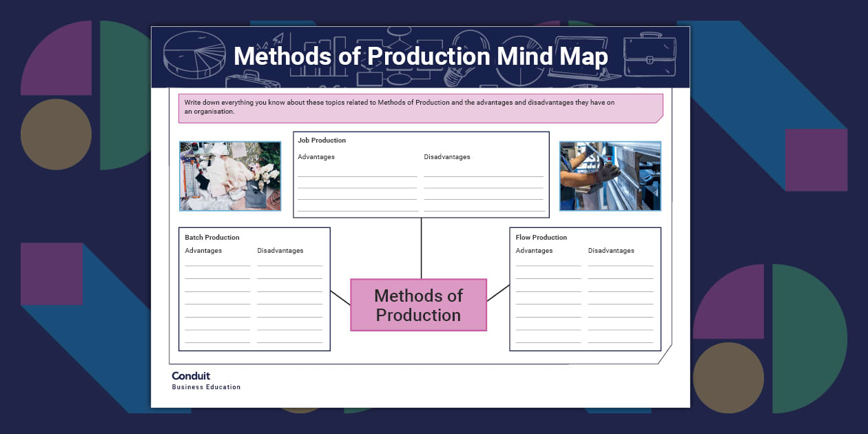
Task: Click the Conduit logo
Action: tap(192, 376)
